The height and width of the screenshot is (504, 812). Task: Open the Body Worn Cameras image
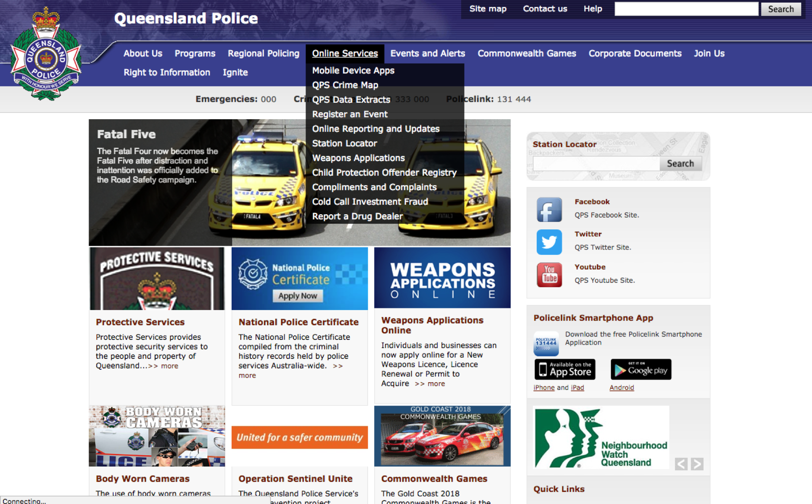coord(157,436)
